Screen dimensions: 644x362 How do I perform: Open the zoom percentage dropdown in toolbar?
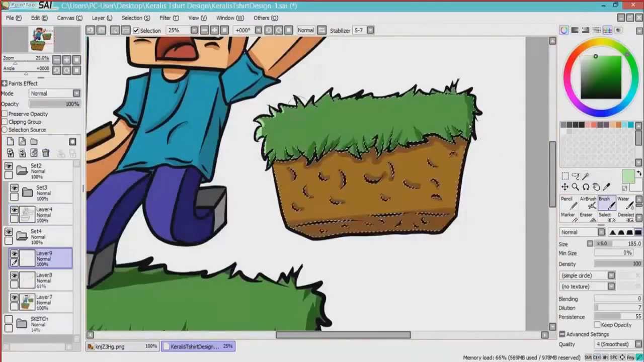194,30
